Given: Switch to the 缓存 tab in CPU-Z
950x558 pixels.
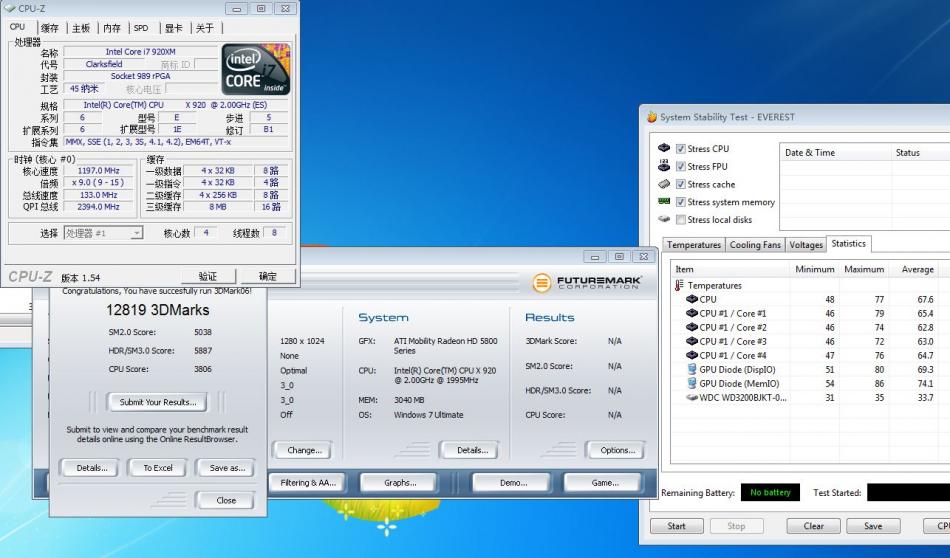Looking at the screenshot, I should (x=50, y=28).
